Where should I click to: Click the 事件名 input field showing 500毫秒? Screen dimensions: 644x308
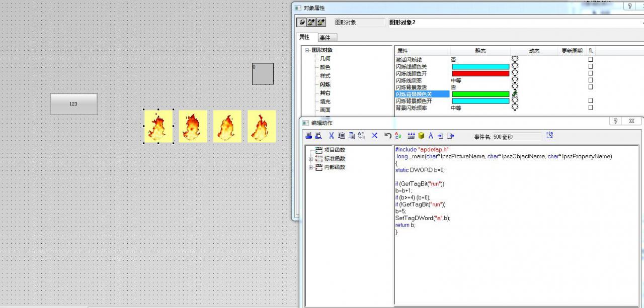[x=517, y=137]
